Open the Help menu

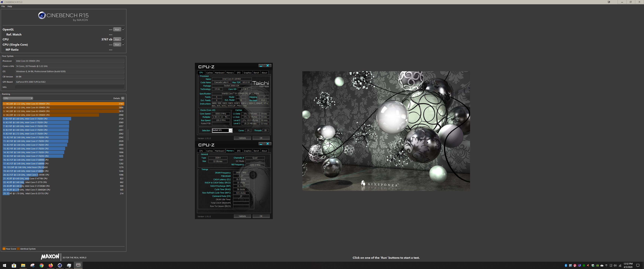[10, 7]
